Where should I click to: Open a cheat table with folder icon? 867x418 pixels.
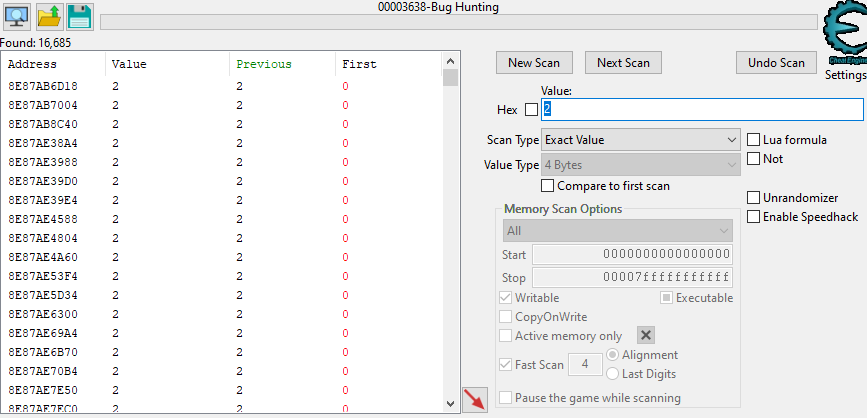49,17
